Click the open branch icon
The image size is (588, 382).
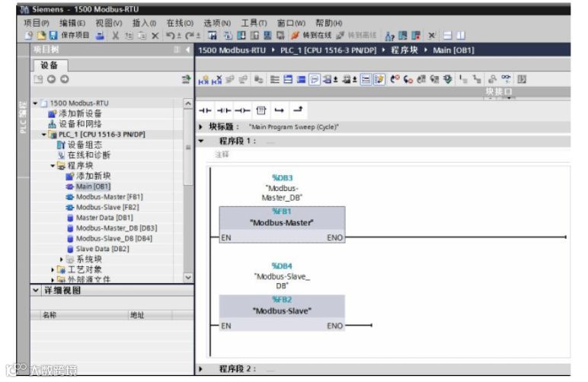coord(280,110)
